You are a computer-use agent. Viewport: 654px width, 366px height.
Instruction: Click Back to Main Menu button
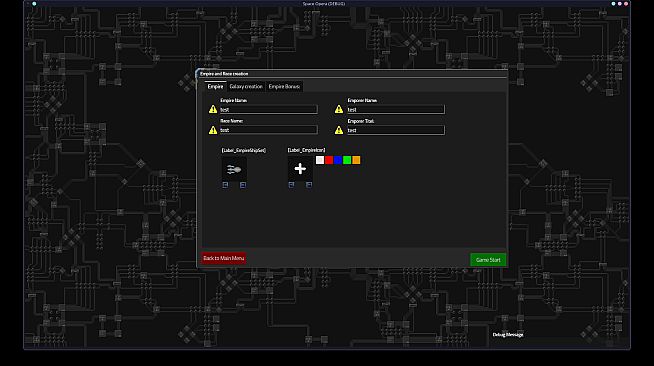point(224,258)
